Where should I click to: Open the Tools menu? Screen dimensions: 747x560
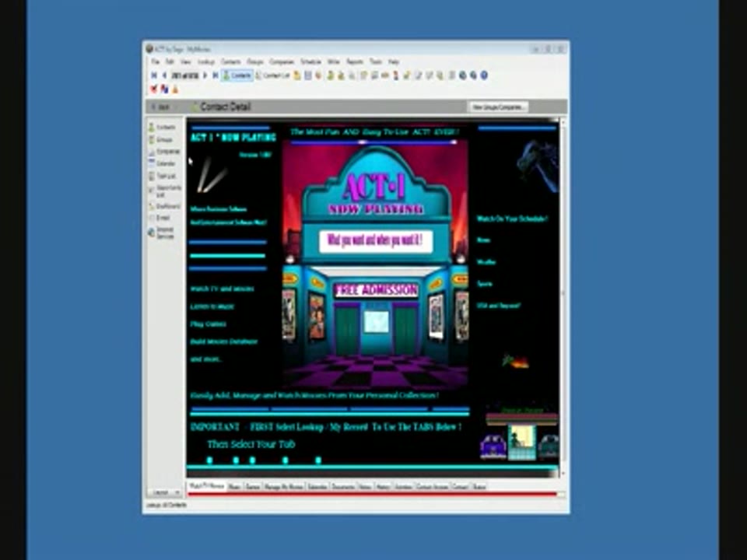[376, 61]
